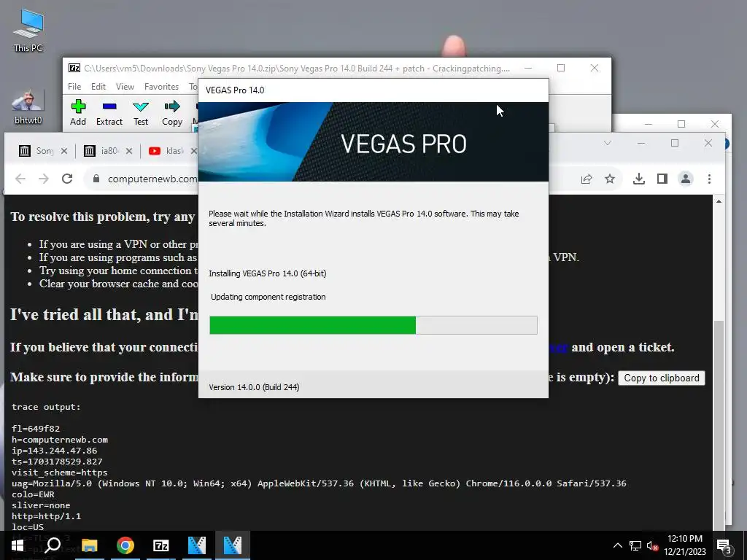747x560 pixels.
Task: Open the File menu in 7-Zip
Action: (74, 87)
